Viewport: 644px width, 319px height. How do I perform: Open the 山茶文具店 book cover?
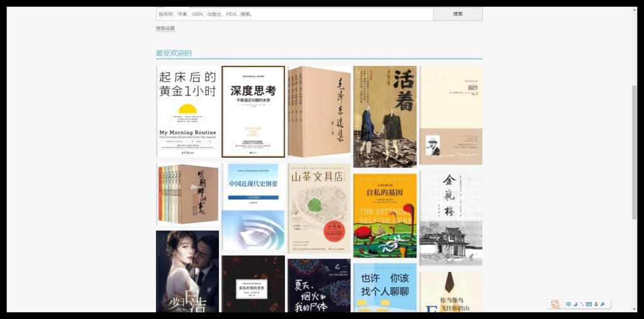click(319, 208)
